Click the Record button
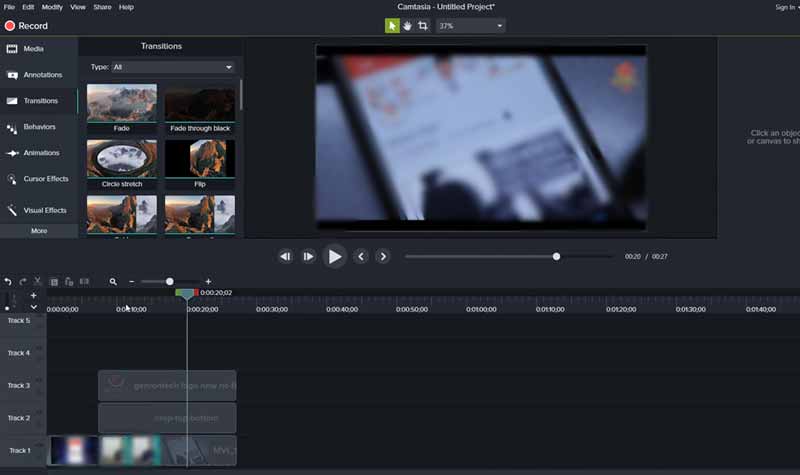The image size is (800, 475). (x=26, y=26)
